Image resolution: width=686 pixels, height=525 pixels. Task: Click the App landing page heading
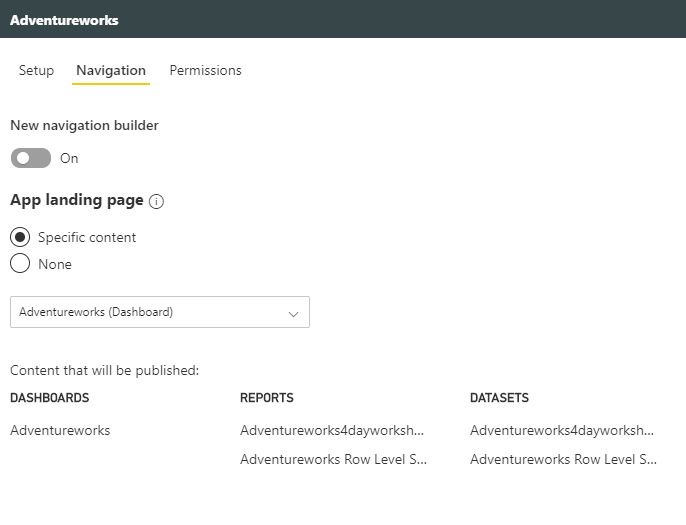point(77,200)
